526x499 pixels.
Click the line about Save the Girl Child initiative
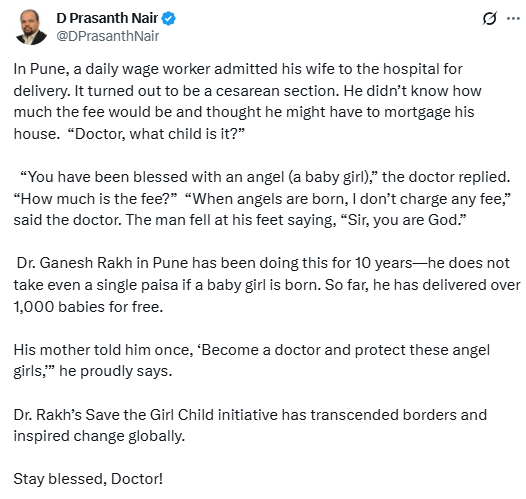250,415
